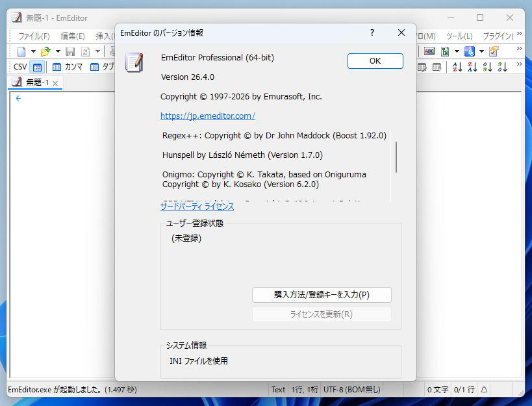Click the checkmark customize toolbar icon
The width and height of the screenshot is (532, 406).
(x=494, y=51)
